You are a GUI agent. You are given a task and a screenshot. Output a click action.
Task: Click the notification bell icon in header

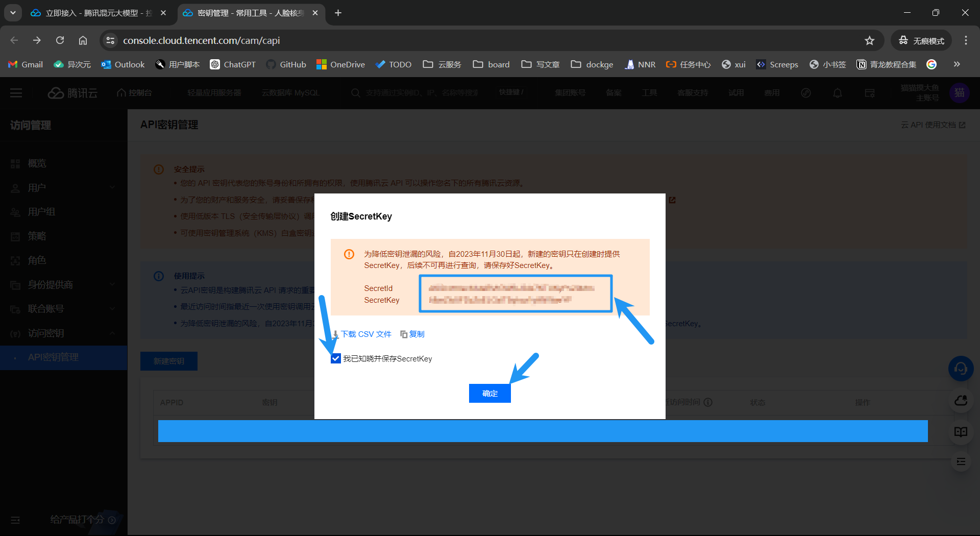click(837, 93)
